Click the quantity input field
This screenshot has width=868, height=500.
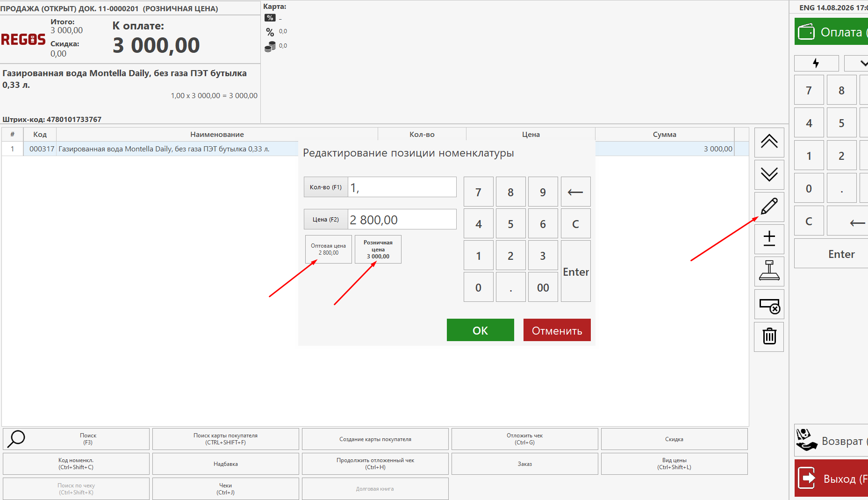[x=402, y=187]
